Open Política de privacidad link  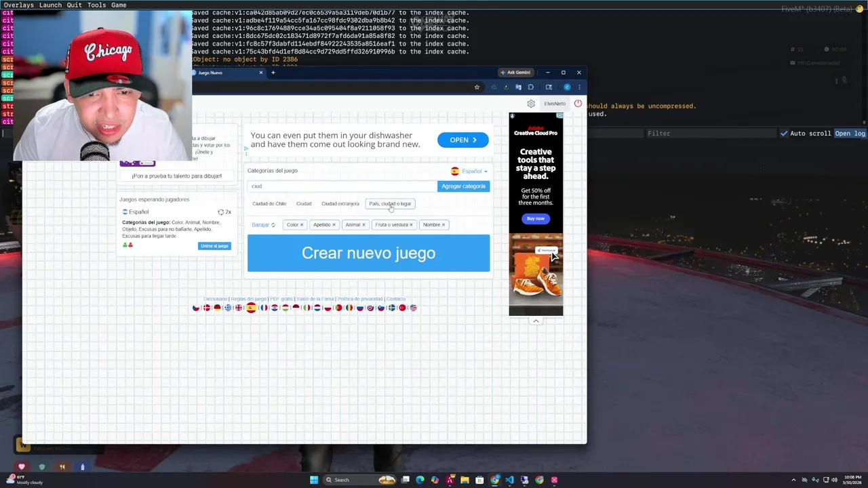(x=360, y=299)
